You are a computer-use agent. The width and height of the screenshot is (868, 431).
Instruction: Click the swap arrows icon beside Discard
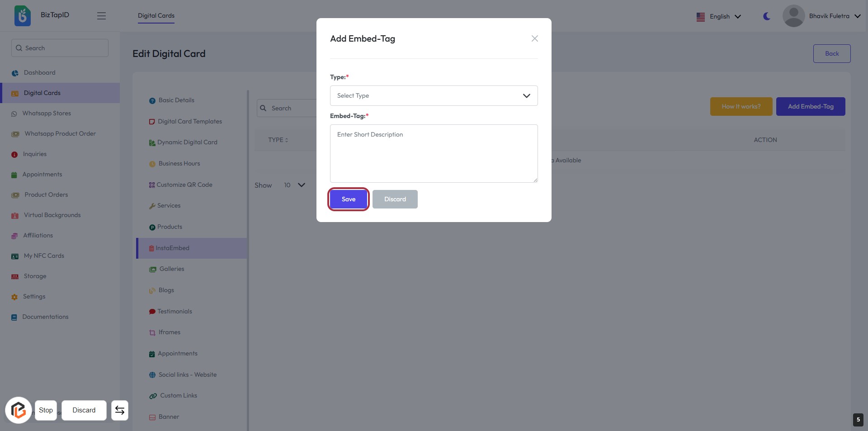point(119,410)
